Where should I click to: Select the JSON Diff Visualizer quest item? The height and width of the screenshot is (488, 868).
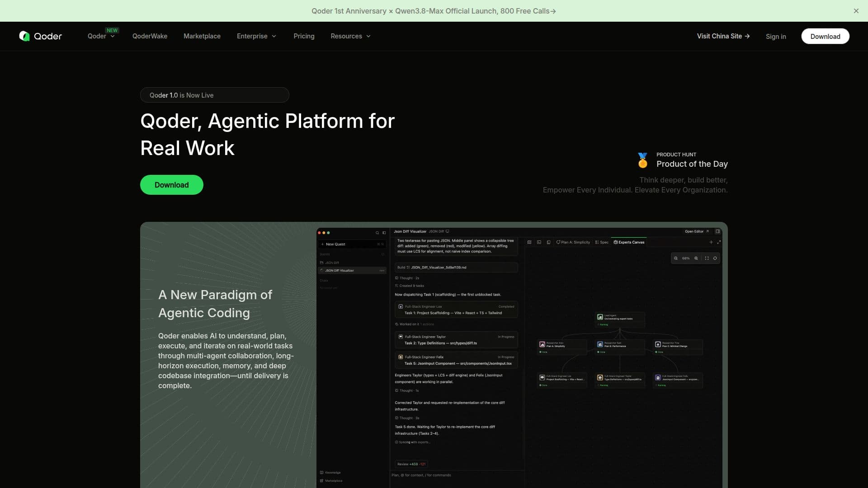(x=352, y=271)
